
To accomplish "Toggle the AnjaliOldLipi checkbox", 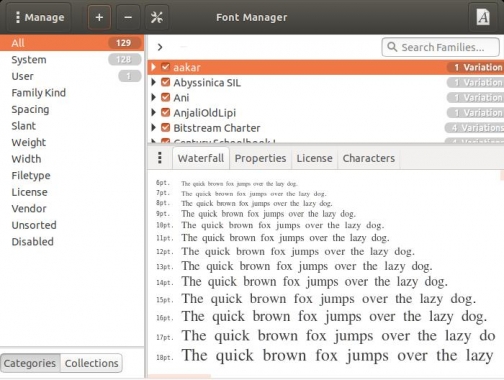I will [x=165, y=112].
